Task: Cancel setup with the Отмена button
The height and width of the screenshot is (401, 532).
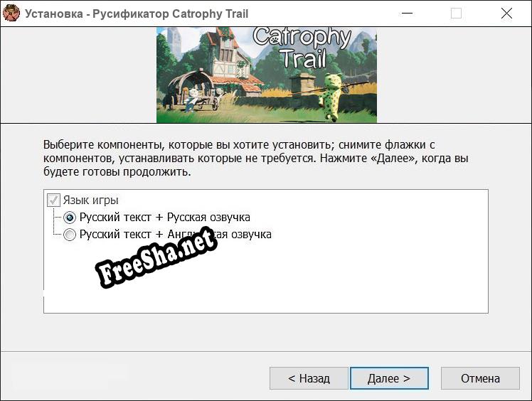Action: (x=480, y=378)
